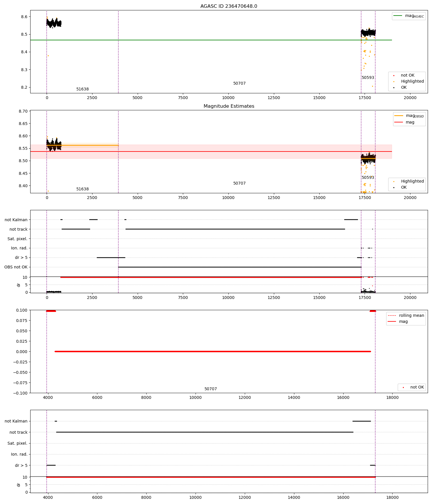
Task: Click the y-axis tick label 8.6
Action: point(24,17)
